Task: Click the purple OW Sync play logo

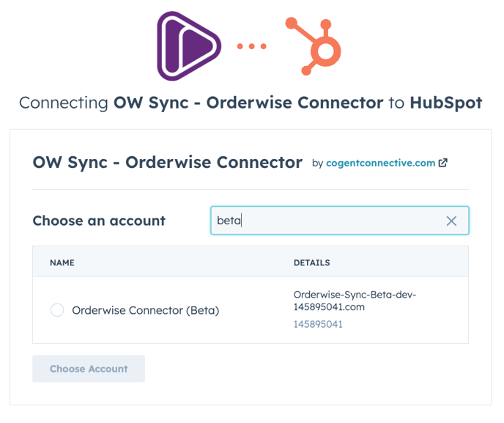Action: coord(189,46)
